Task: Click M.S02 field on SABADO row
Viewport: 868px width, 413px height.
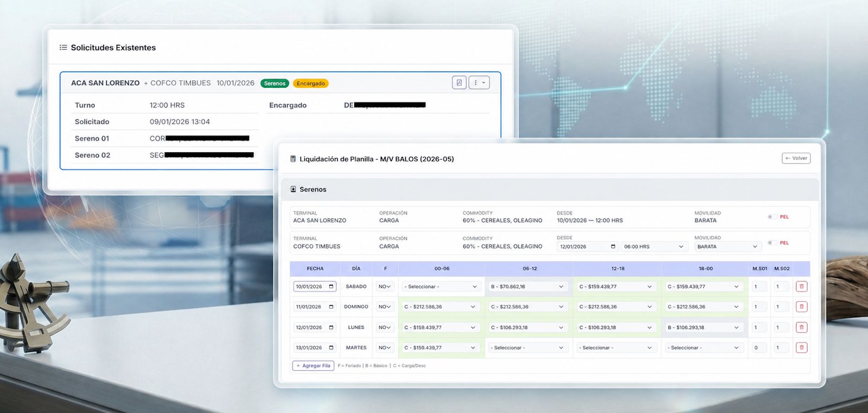Action: pyautogui.click(x=781, y=287)
